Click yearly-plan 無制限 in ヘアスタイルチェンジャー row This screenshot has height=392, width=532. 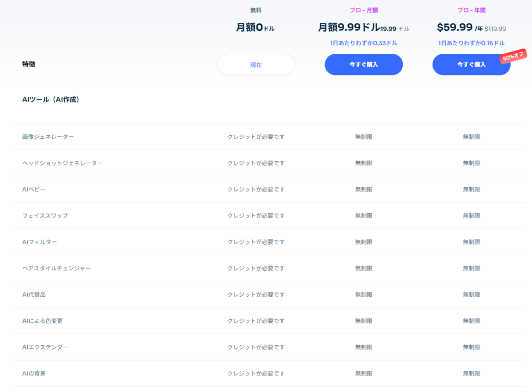tap(471, 268)
